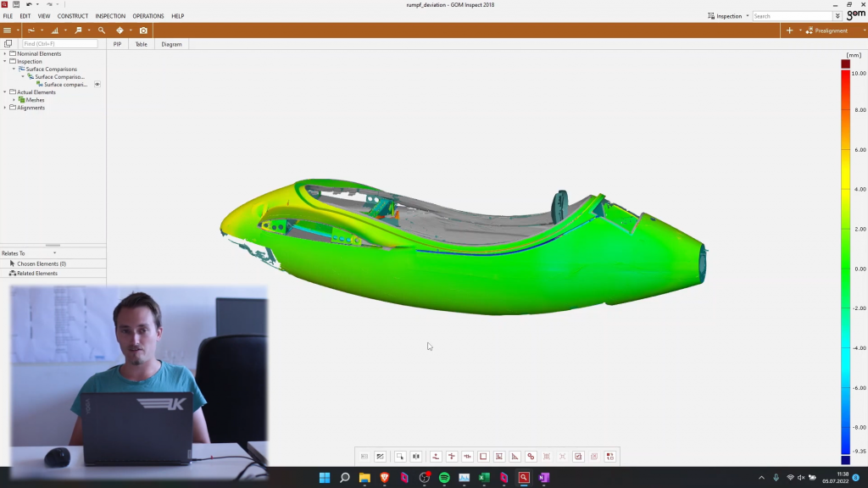Click the dark red top legend swatch
This screenshot has width=868, height=488.
[845, 64]
